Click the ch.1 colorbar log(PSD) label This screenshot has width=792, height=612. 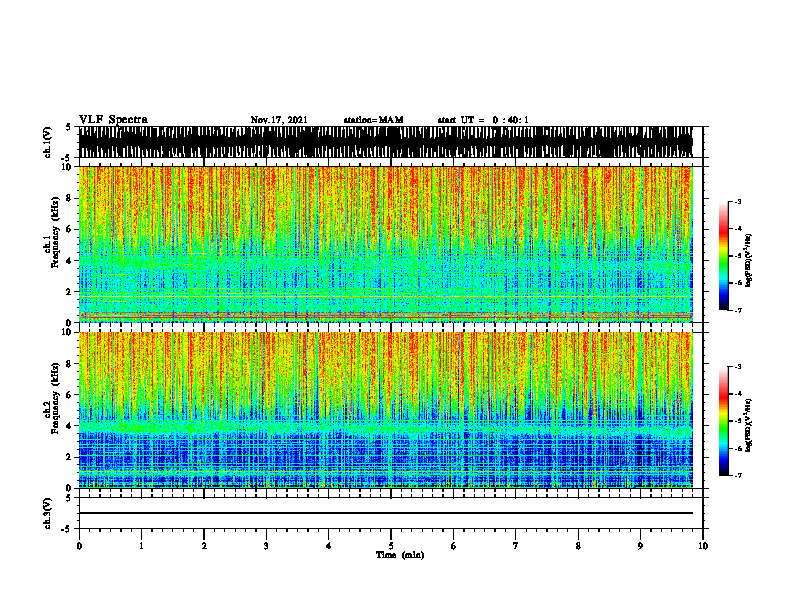point(748,260)
